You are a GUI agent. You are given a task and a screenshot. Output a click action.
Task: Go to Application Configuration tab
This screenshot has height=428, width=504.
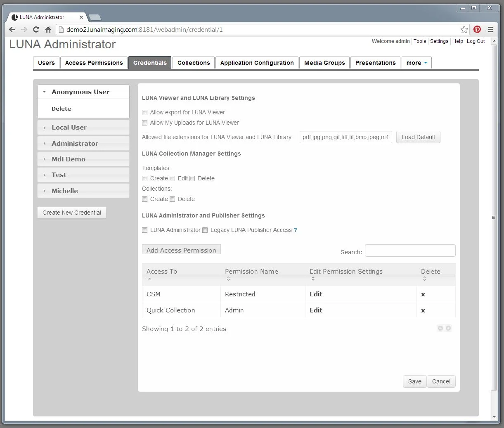click(257, 63)
